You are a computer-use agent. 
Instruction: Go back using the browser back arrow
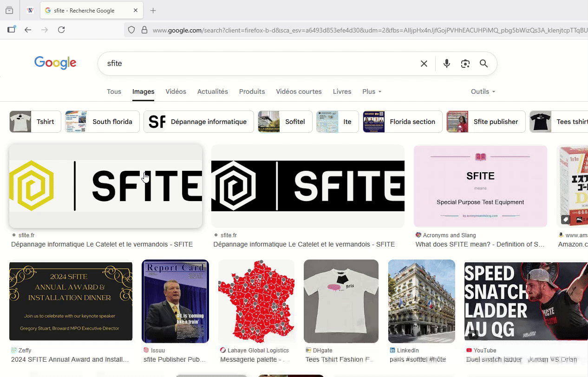point(28,30)
